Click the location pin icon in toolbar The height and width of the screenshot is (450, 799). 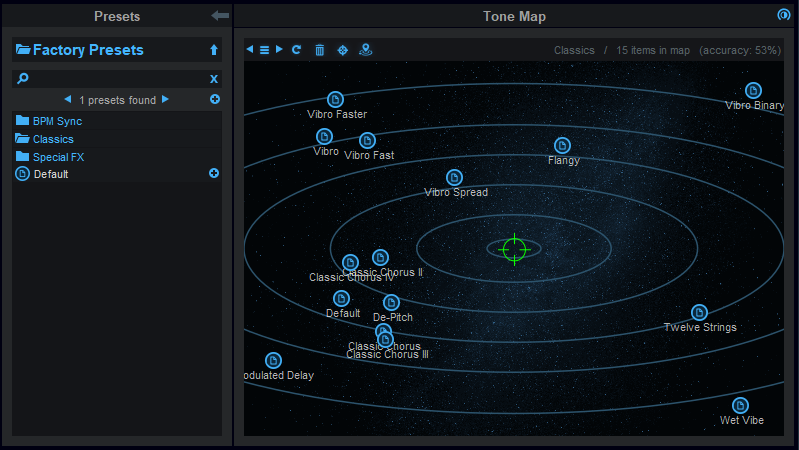coord(365,50)
